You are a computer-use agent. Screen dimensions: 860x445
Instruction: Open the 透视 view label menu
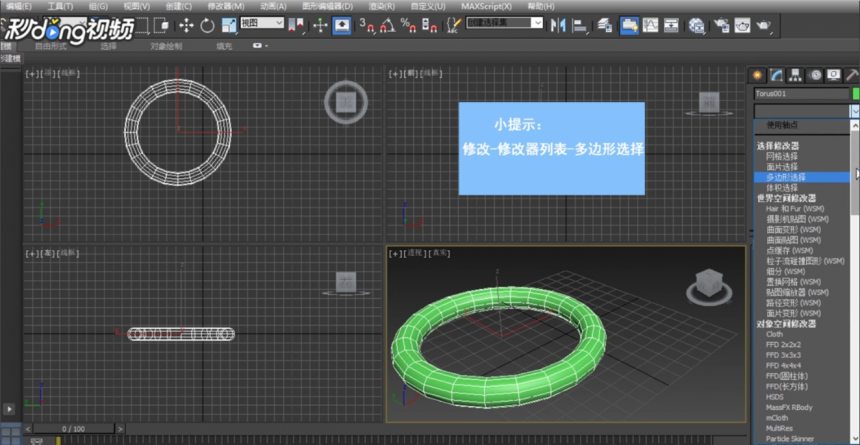[415, 254]
